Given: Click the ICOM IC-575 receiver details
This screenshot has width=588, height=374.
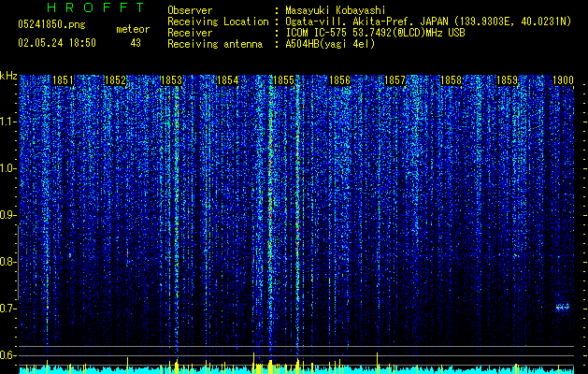Looking at the screenshot, I should tap(375, 33).
